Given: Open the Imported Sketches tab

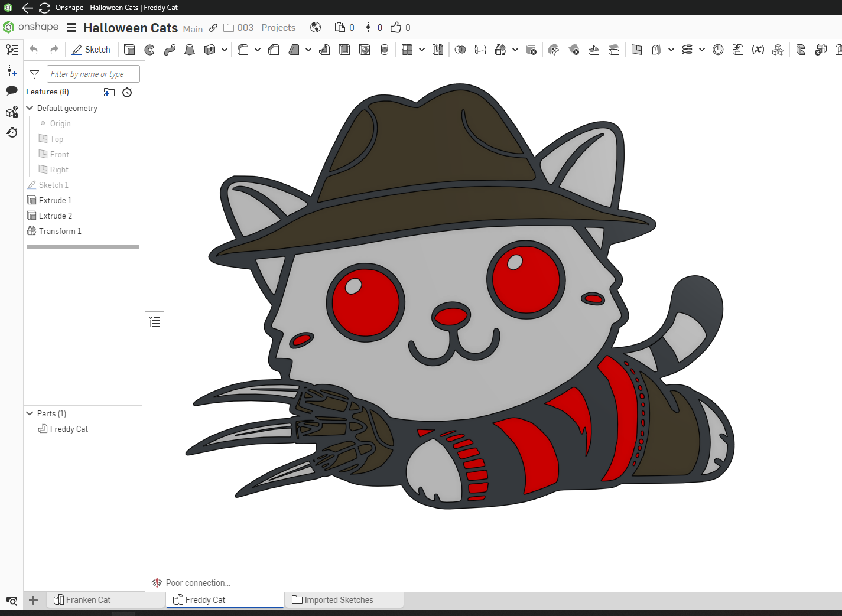Looking at the screenshot, I should tap(344, 600).
